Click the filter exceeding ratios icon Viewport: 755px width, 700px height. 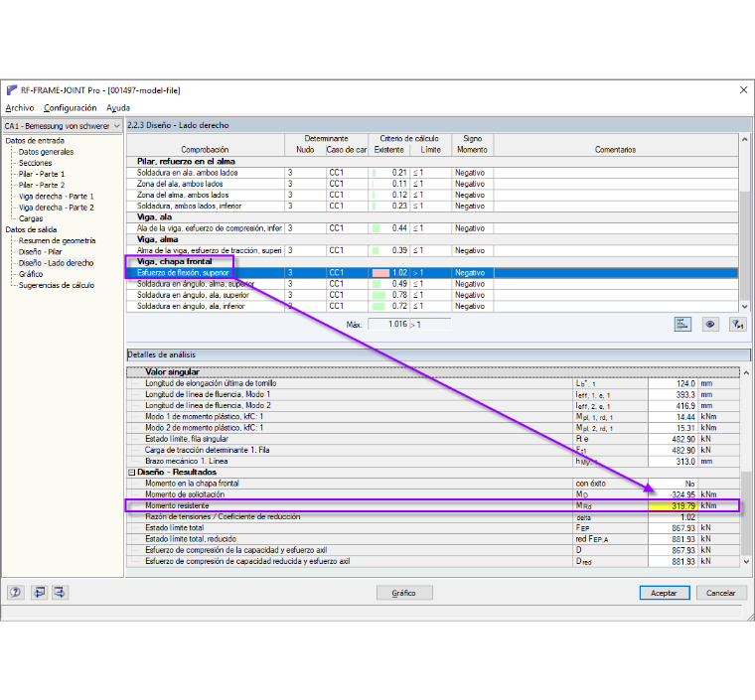(738, 325)
